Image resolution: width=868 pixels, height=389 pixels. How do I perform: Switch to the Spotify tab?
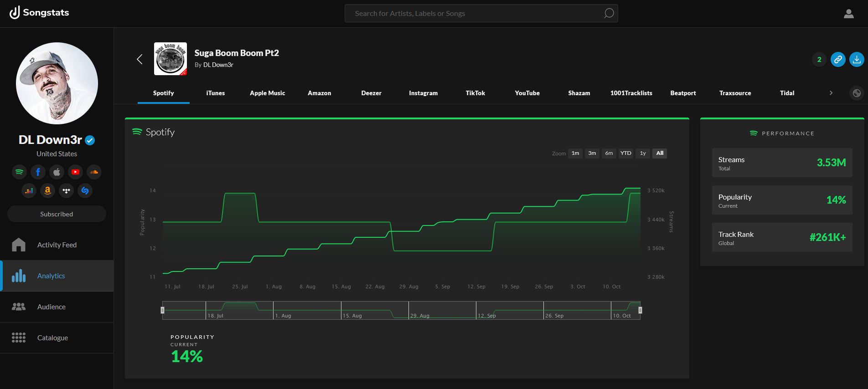click(x=164, y=93)
